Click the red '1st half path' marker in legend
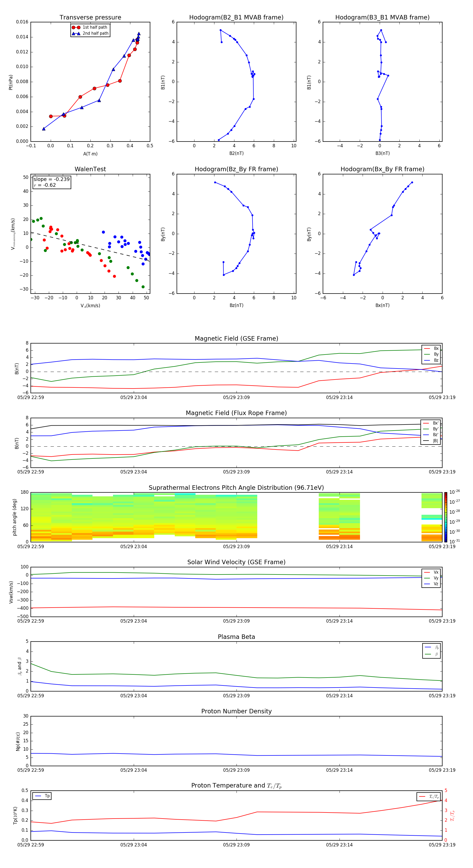The height and width of the screenshot is (868, 473). [x=76, y=28]
